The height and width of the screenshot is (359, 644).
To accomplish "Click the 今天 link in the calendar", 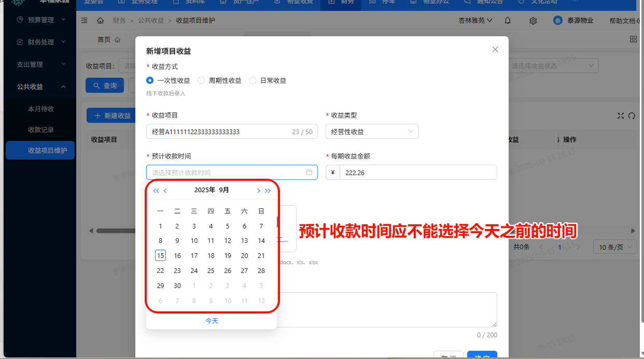I will click(212, 321).
